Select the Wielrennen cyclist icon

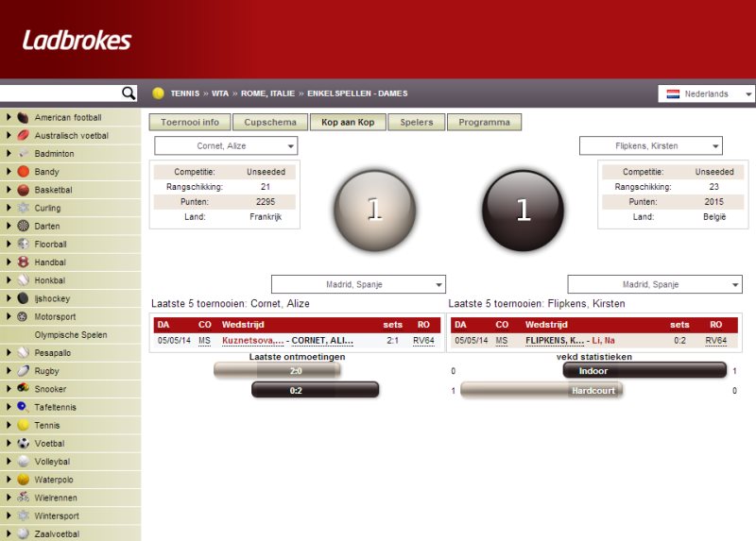pos(23,498)
